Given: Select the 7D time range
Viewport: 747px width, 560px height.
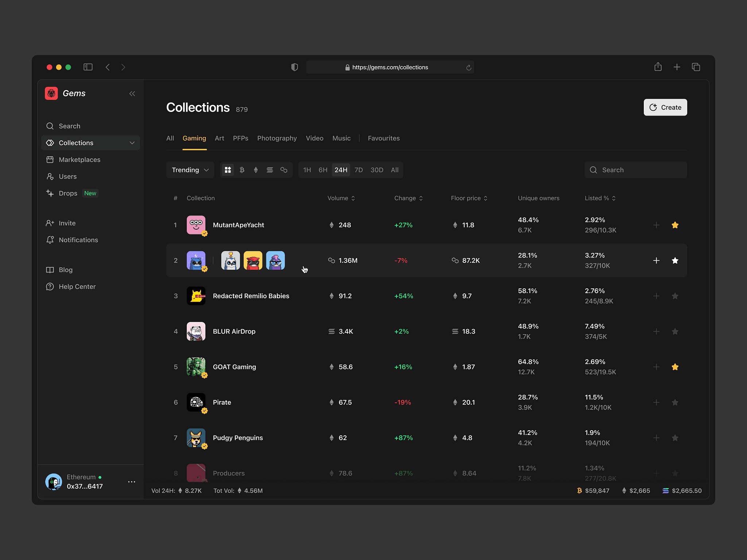Looking at the screenshot, I should 359,170.
